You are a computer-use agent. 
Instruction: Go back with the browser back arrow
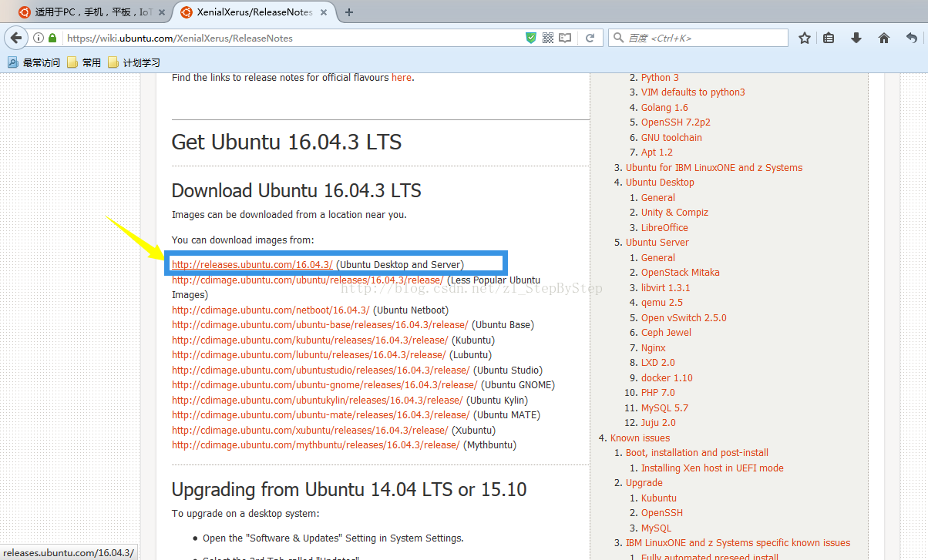tap(16, 38)
